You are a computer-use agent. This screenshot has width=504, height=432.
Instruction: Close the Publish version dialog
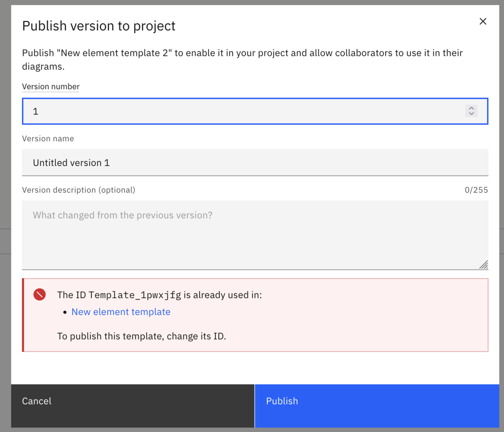483,21
